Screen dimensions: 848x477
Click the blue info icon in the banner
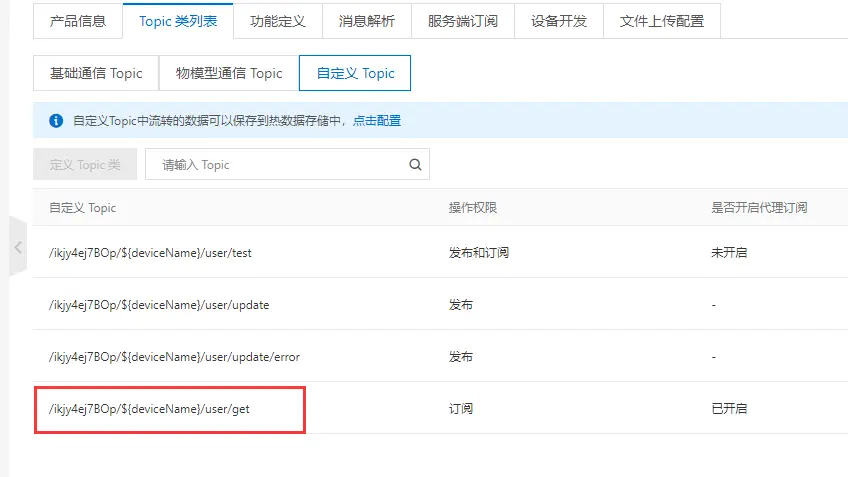[x=56, y=121]
